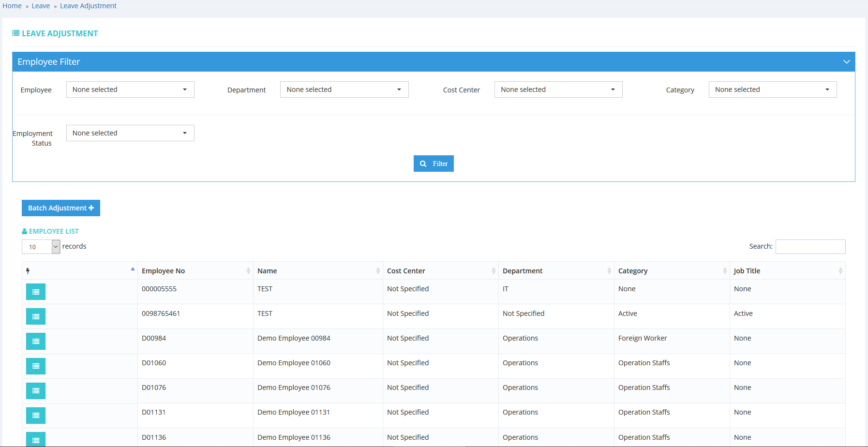The height and width of the screenshot is (447, 868).
Task: Focus the employee list Search field
Action: click(x=810, y=247)
